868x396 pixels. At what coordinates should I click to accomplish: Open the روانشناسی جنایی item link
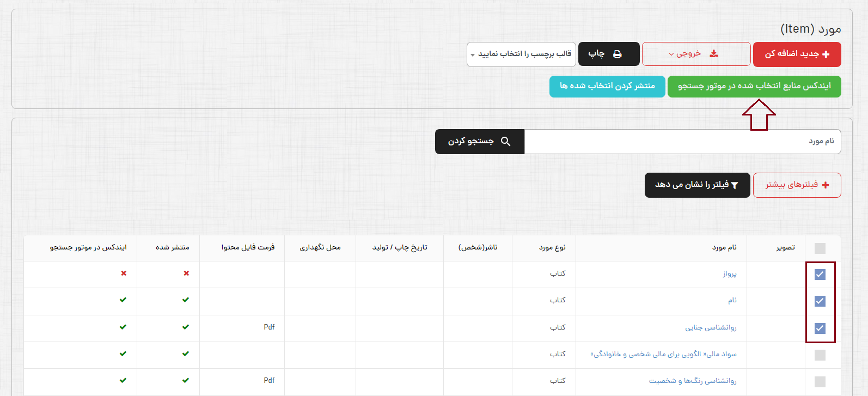(711, 327)
